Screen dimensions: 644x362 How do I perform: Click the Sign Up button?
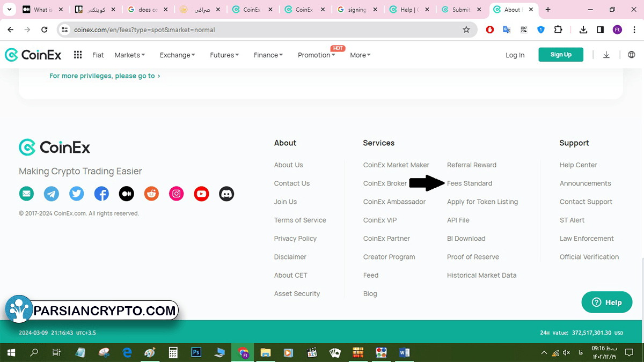560,55
